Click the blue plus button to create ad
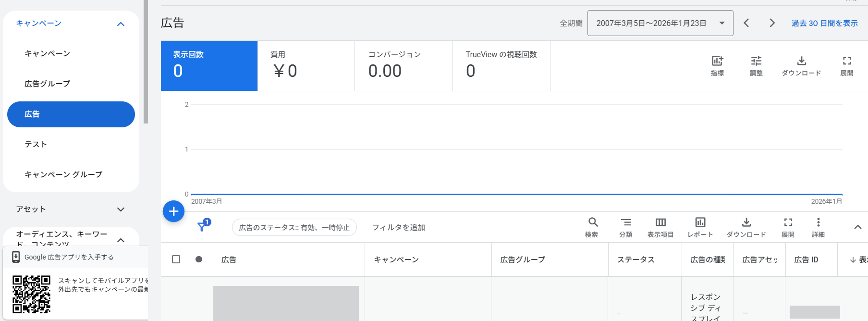Image resolution: width=868 pixels, height=321 pixels. (173, 211)
